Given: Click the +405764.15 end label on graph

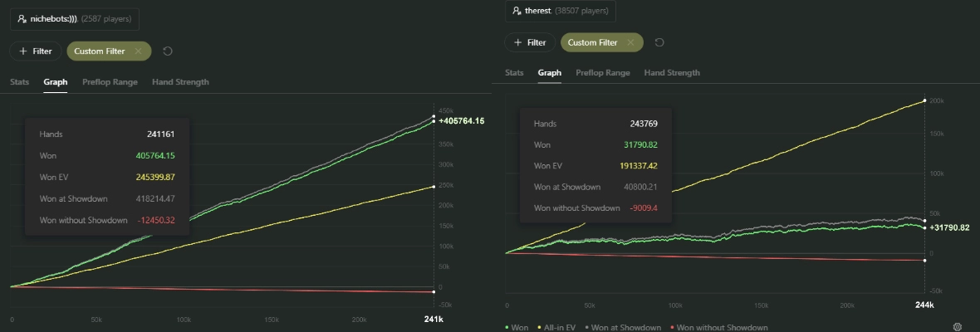Looking at the screenshot, I should coord(462,121).
